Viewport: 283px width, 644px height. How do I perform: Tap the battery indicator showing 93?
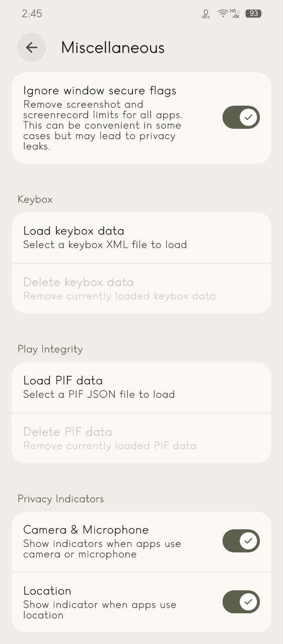click(253, 14)
